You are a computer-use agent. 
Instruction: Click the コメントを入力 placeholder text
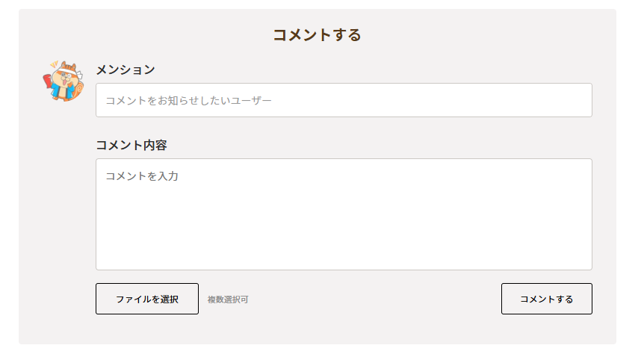142,176
